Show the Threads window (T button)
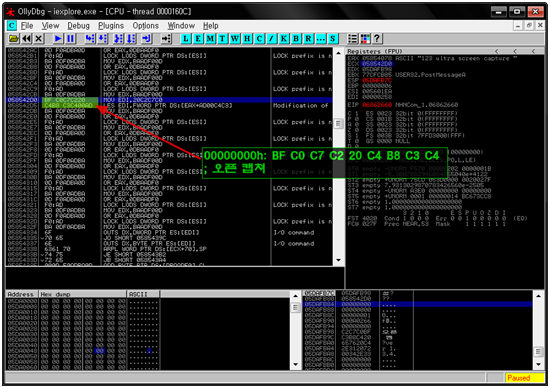 point(222,39)
